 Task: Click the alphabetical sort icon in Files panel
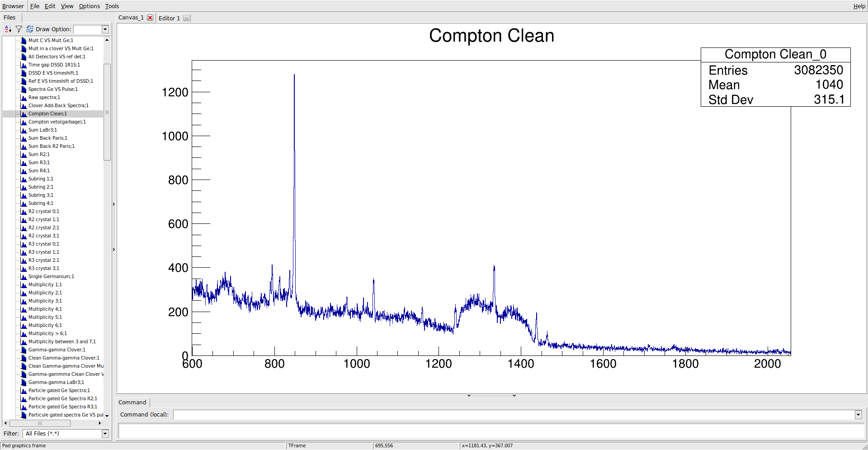click(x=7, y=28)
